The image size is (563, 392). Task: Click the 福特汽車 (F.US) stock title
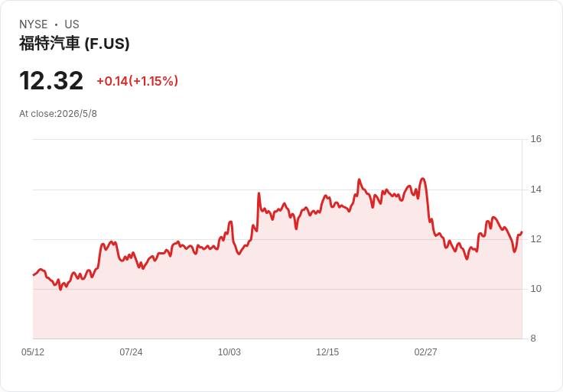coord(74,44)
